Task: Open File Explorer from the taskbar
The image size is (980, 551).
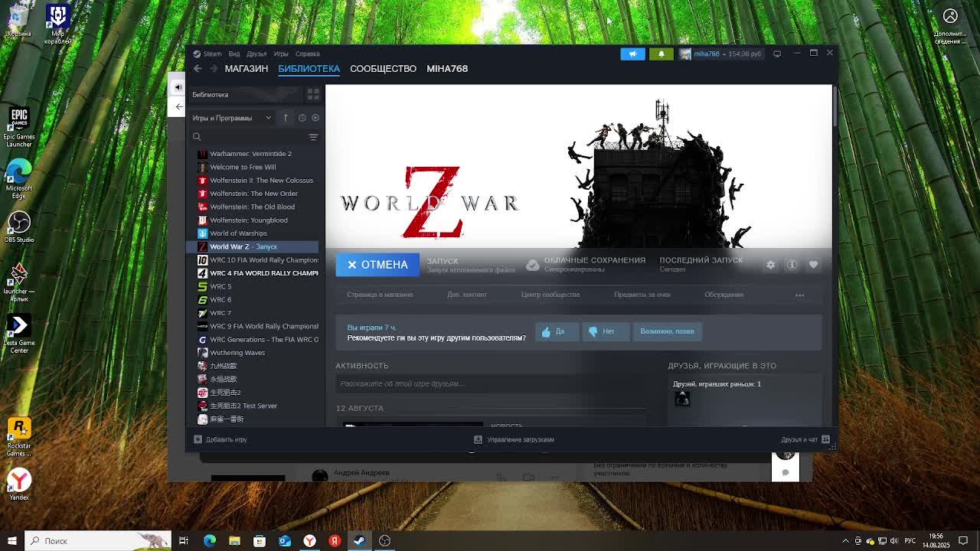Action: click(x=234, y=541)
